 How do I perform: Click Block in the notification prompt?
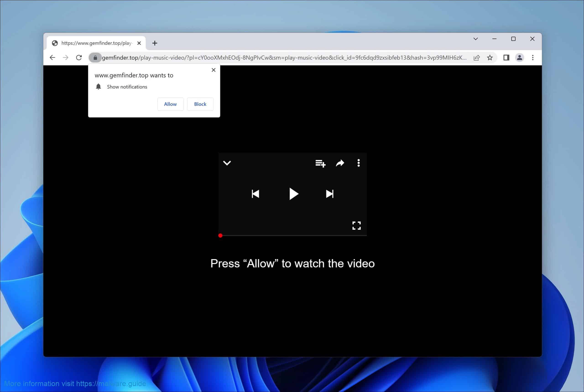pyautogui.click(x=200, y=104)
